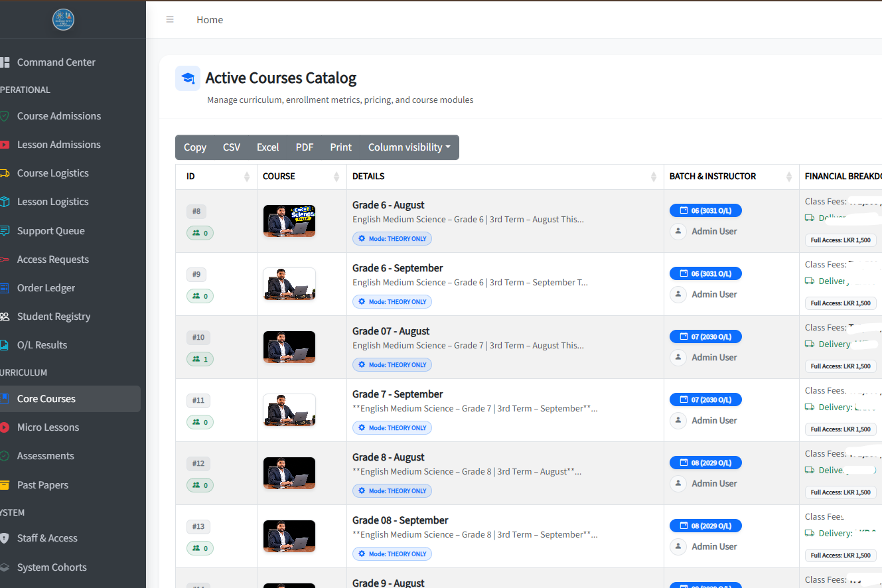This screenshot has height=588, width=882.
Task: Click the System Cohorts layers icon
Action: [x=5, y=567]
